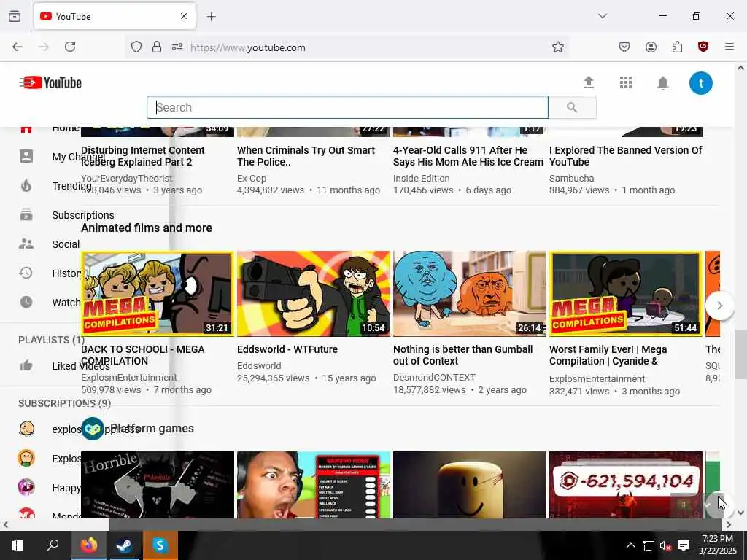Click the search magnifier button
This screenshot has height=560, width=747.
[572, 107]
